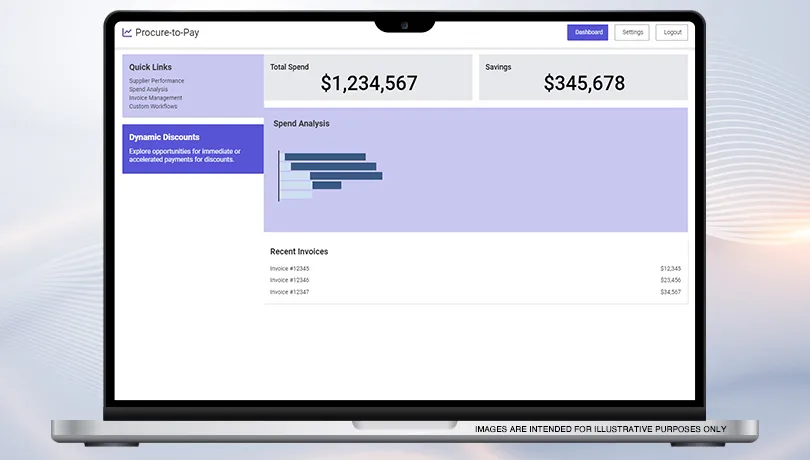810x460 pixels.
Task: Select the Savings card showing $345,678
Action: click(x=583, y=78)
